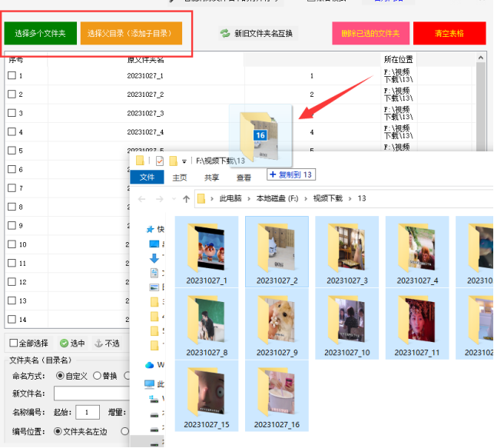This screenshot has width=494, height=448.
Task: Open the 主页 ribbon tab in Explorer
Action: [x=180, y=178]
